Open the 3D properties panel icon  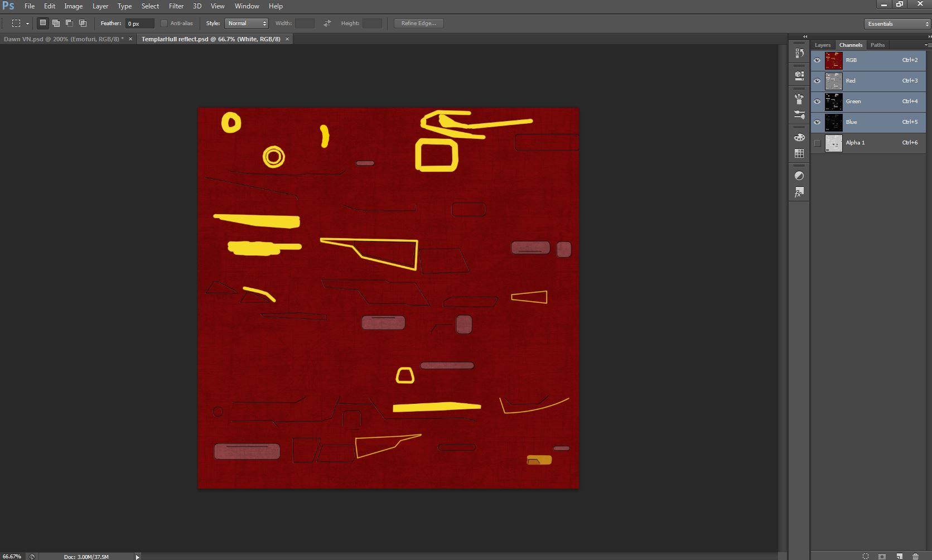click(799, 75)
